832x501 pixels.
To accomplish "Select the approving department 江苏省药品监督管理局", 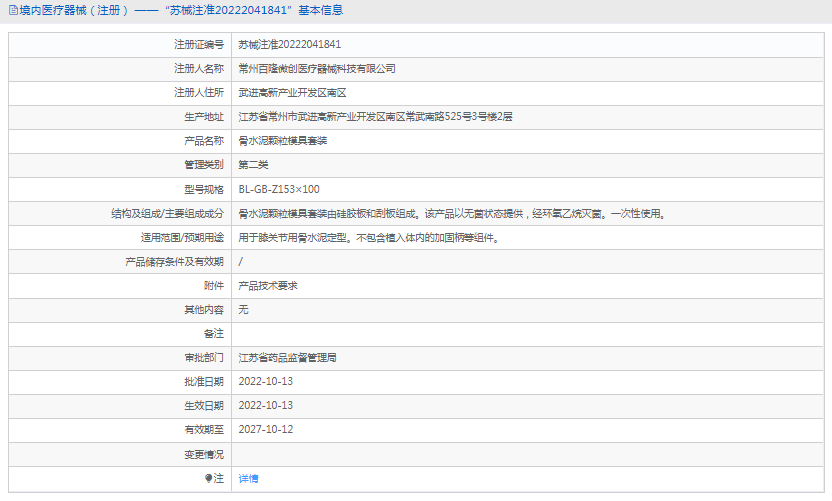I will pyautogui.click(x=287, y=358).
